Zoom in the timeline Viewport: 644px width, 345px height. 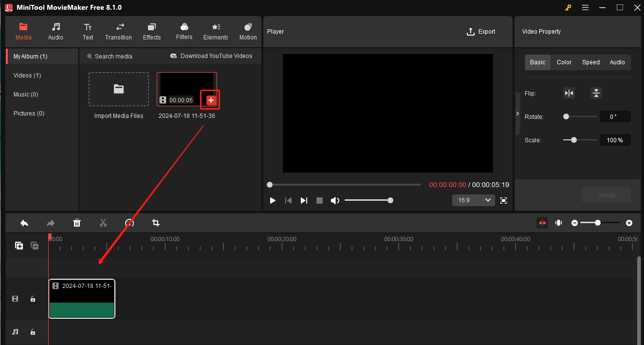tap(629, 223)
